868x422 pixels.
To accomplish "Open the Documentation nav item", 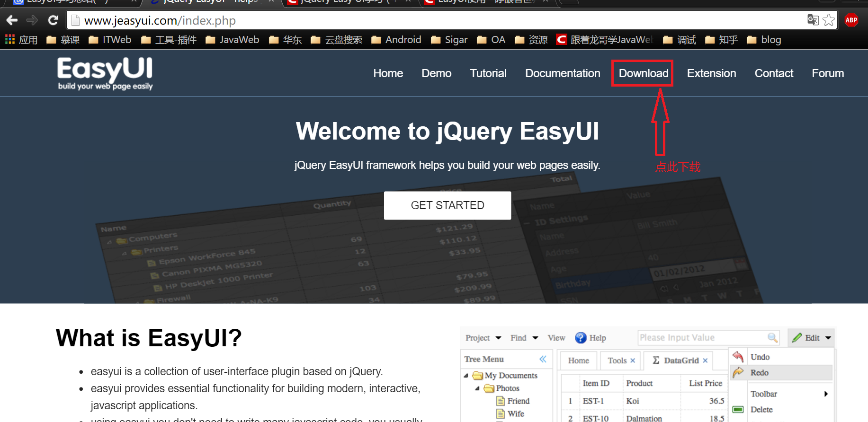I will (x=563, y=73).
